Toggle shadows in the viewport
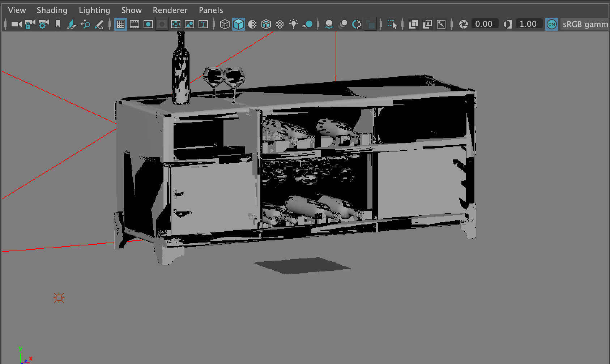 pyautogui.click(x=308, y=24)
